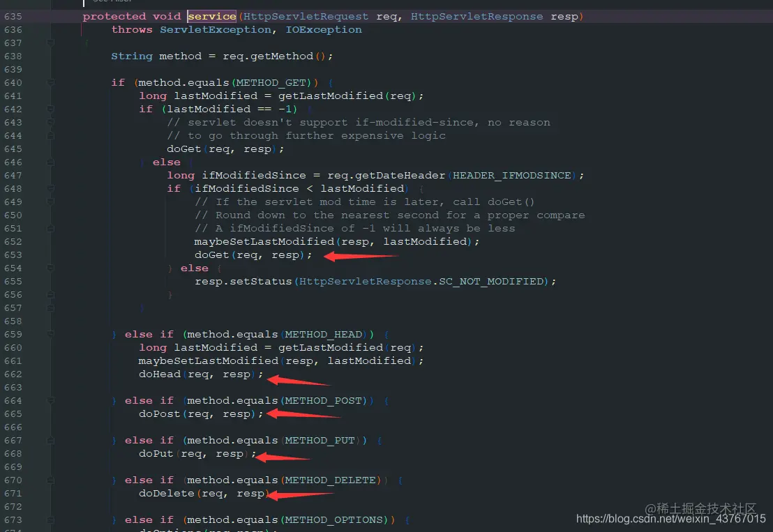
Task: Click 'ifModifiedSince' in the line 648 condition
Action: point(247,189)
